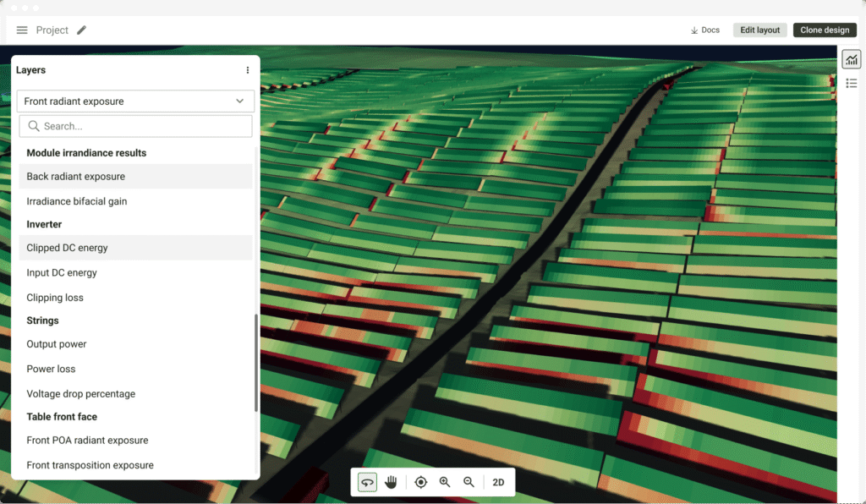
Task: Click the zoom out magnifier
Action: (469, 482)
